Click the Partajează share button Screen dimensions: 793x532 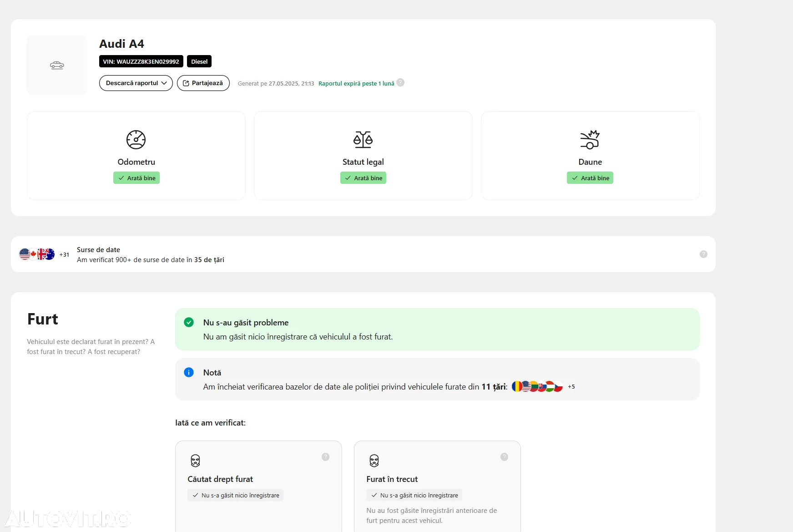coord(203,83)
